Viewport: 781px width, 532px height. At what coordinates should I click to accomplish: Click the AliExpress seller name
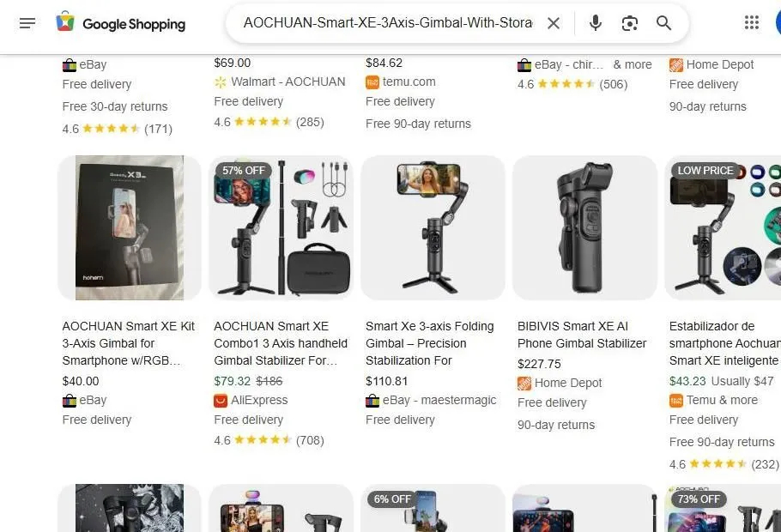pyautogui.click(x=259, y=400)
